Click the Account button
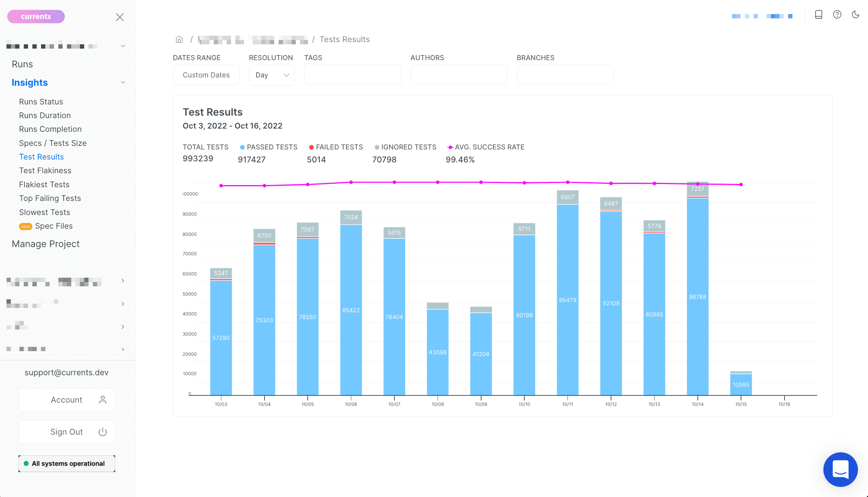This screenshot has height=497, width=868. 67,400
